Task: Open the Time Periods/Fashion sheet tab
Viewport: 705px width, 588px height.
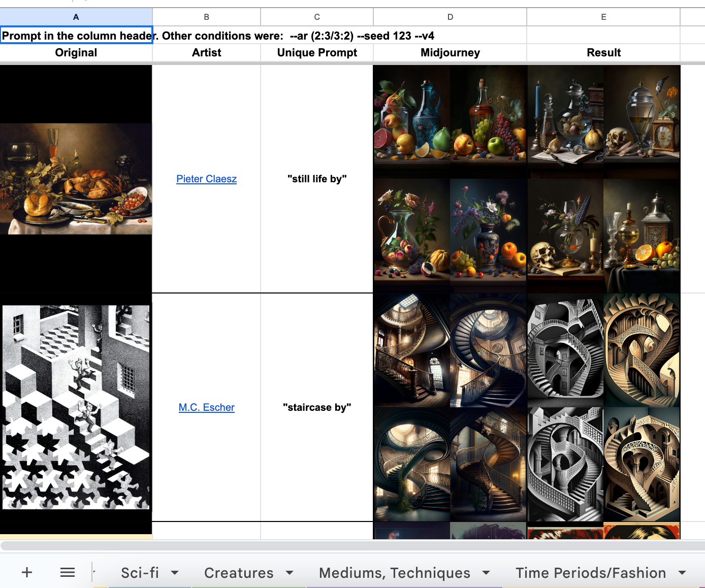Action: coord(591,573)
